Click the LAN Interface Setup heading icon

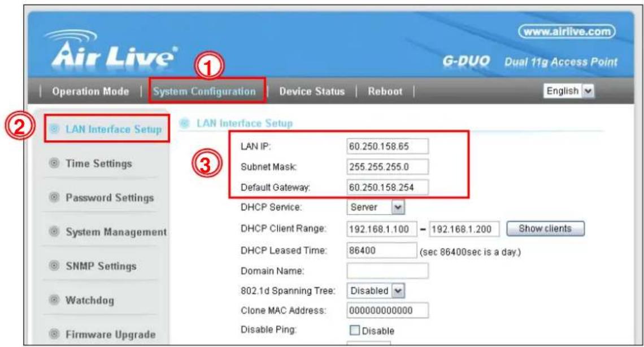pos(185,123)
